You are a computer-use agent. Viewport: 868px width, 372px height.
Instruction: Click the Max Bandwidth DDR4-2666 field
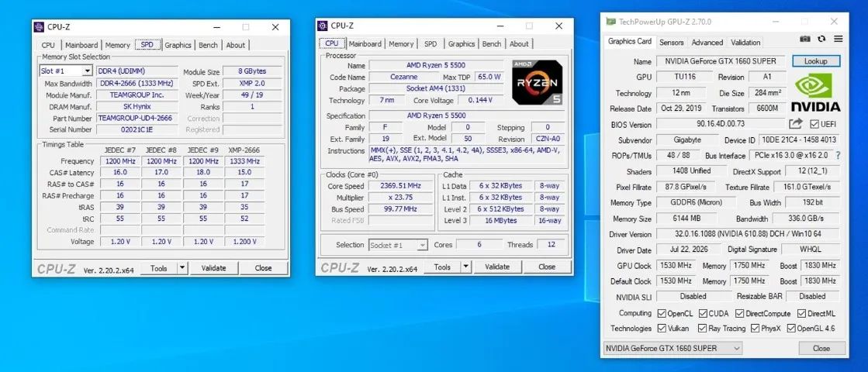coord(137,84)
